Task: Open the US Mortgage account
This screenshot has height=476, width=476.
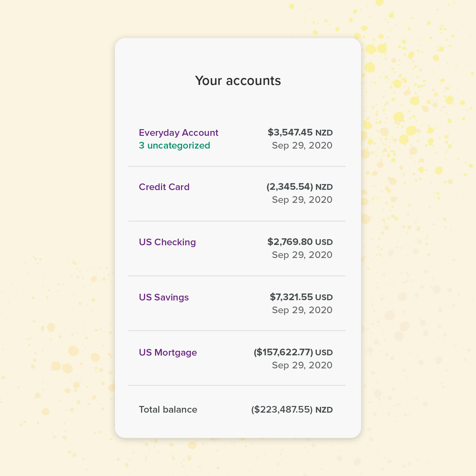Action: pos(168,352)
